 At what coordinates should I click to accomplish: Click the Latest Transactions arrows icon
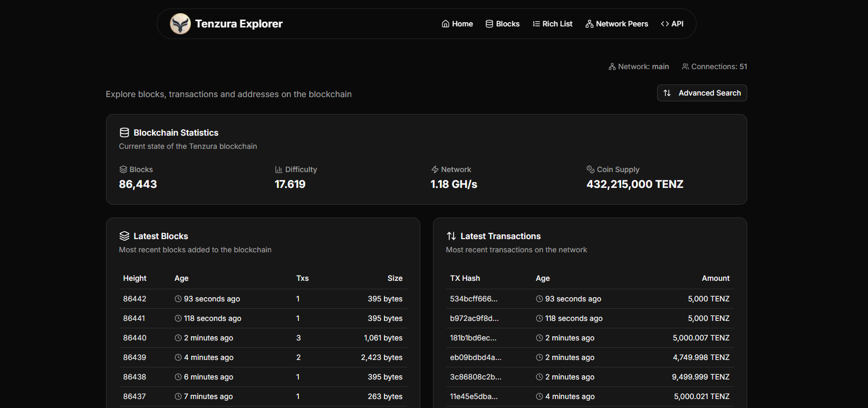[x=451, y=236]
